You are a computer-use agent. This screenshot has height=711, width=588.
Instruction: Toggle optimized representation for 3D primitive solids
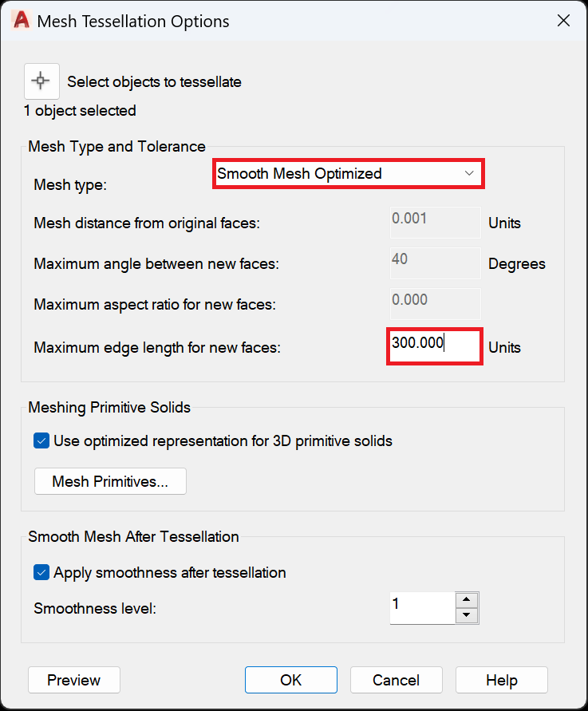click(x=41, y=440)
